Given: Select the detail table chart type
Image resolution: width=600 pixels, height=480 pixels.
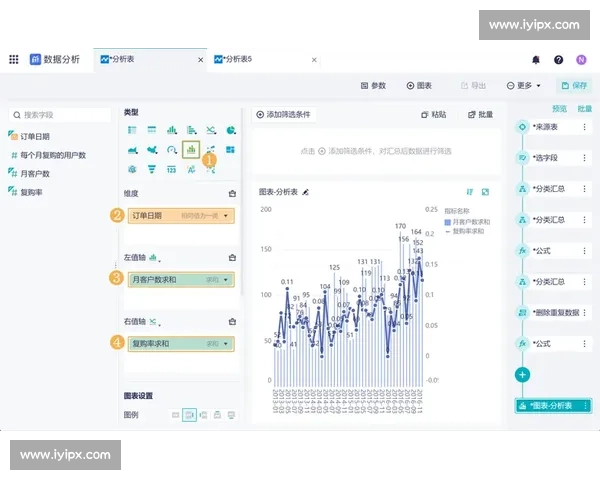Looking at the screenshot, I should (132, 130).
